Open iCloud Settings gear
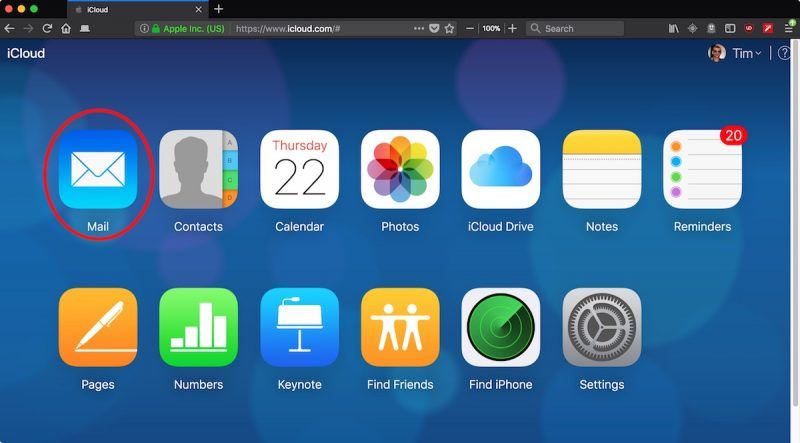 coord(601,327)
